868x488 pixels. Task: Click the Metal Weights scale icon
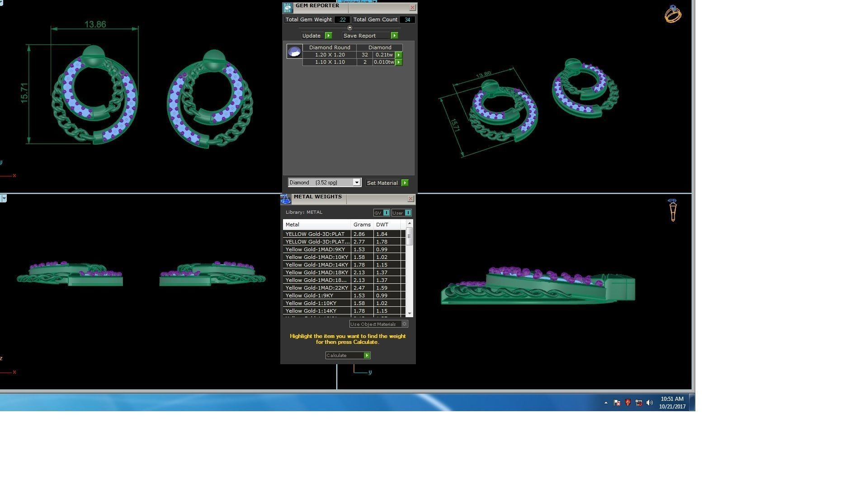tap(286, 199)
